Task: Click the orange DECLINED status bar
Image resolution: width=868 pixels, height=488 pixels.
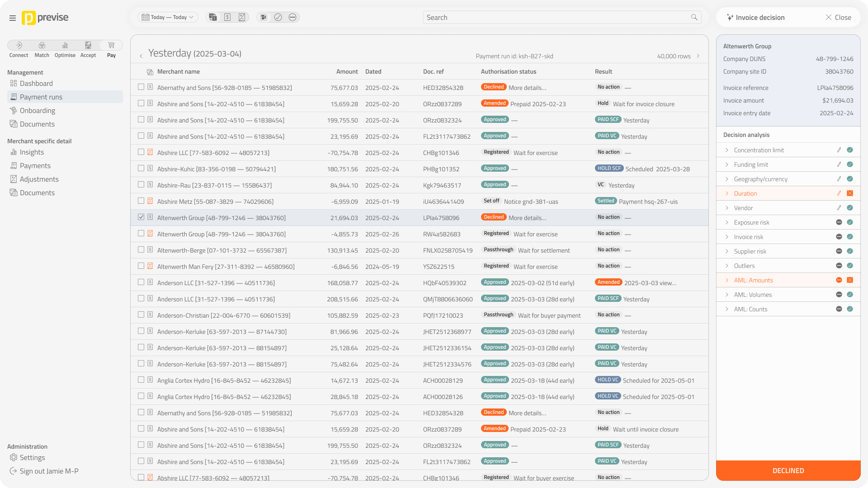Action: 788,470
